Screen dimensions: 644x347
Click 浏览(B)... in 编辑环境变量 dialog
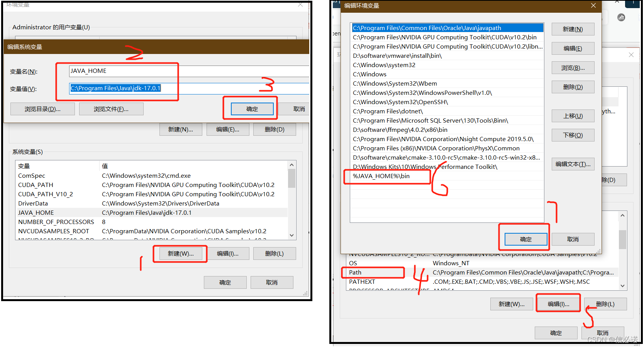pyautogui.click(x=573, y=68)
